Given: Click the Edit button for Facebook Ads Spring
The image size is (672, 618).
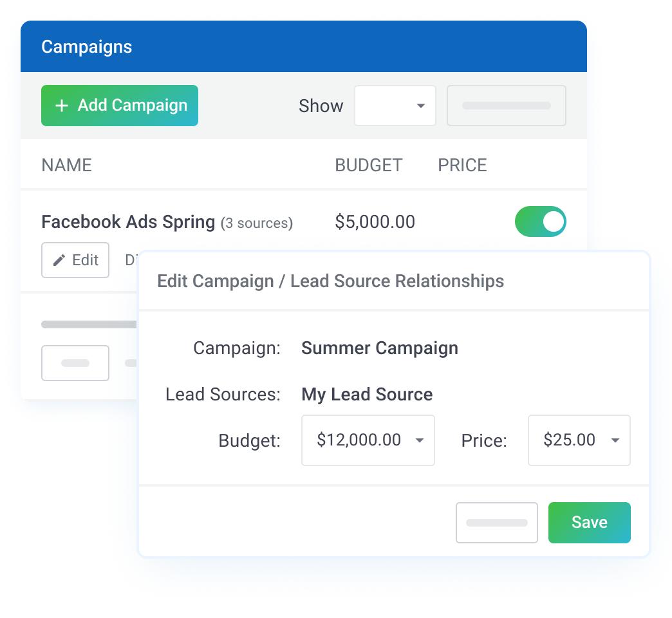Looking at the screenshot, I should (x=75, y=260).
